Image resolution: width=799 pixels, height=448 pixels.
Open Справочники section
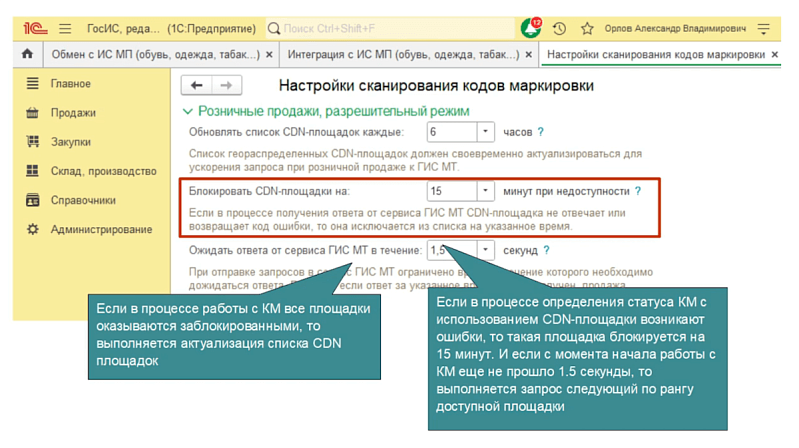[83, 200]
